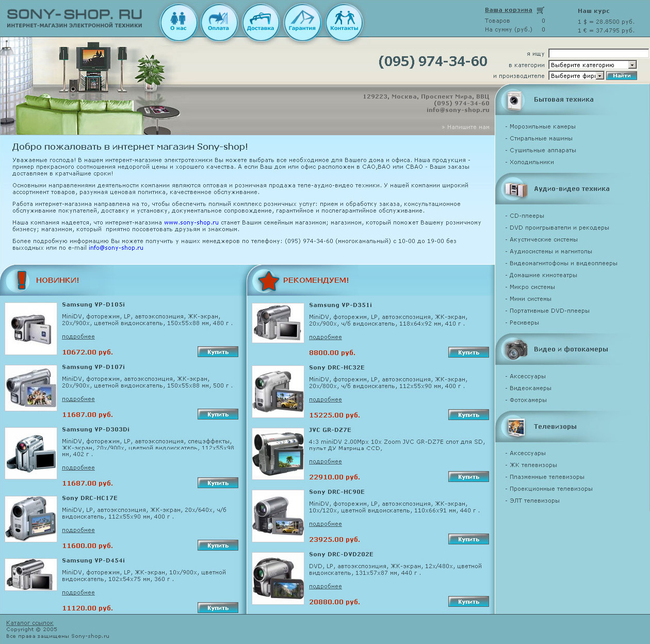Open the 'Каталог ссылок' footer link
The image size is (650, 644).
(x=30, y=623)
